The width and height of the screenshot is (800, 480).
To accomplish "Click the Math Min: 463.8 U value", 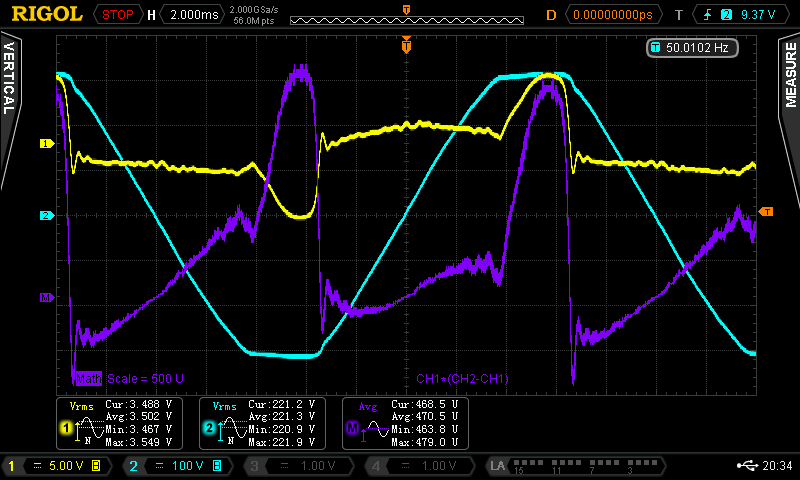I will point(424,430).
